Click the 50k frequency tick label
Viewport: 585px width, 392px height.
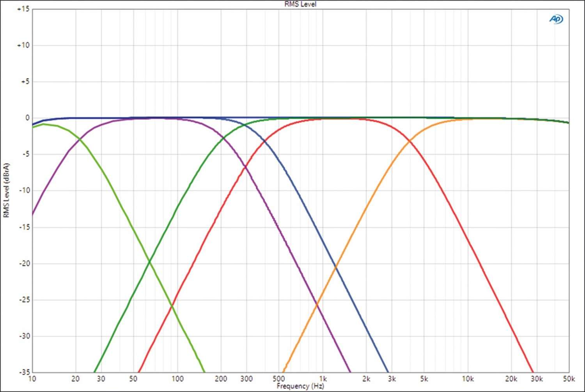(x=569, y=379)
